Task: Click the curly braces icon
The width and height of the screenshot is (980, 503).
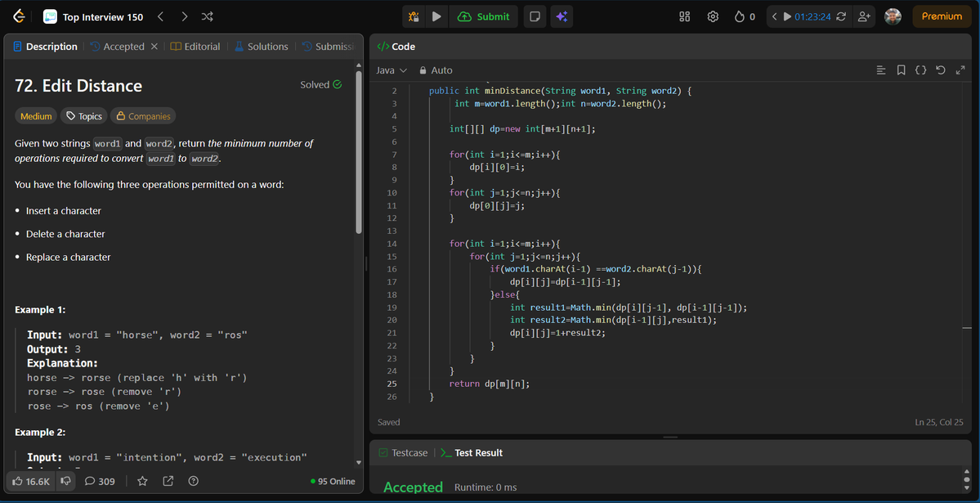Action: point(920,70)
